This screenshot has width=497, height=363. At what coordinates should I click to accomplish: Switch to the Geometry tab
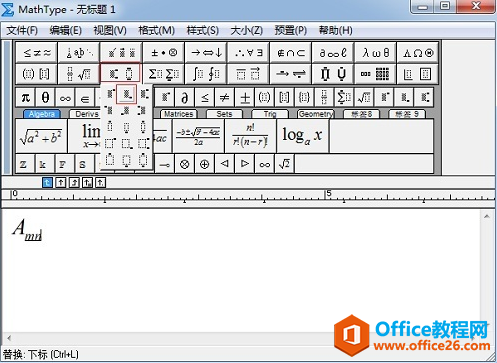316,114
